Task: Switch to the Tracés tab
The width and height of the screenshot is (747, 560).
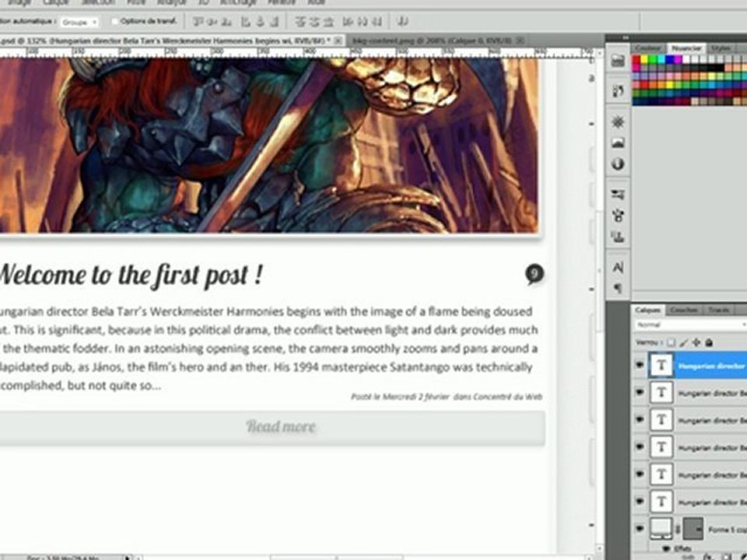Action: point(718,310)
